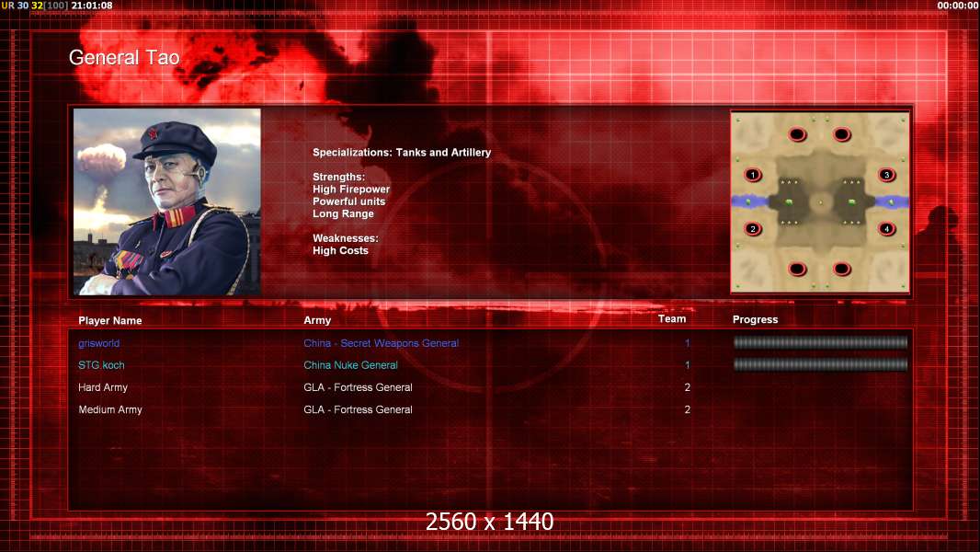The width and height of the screenshot is (980, 552).
Task: Click start position 3 marker on minimap
Action: pyautogui.click(x=886, y=175)
